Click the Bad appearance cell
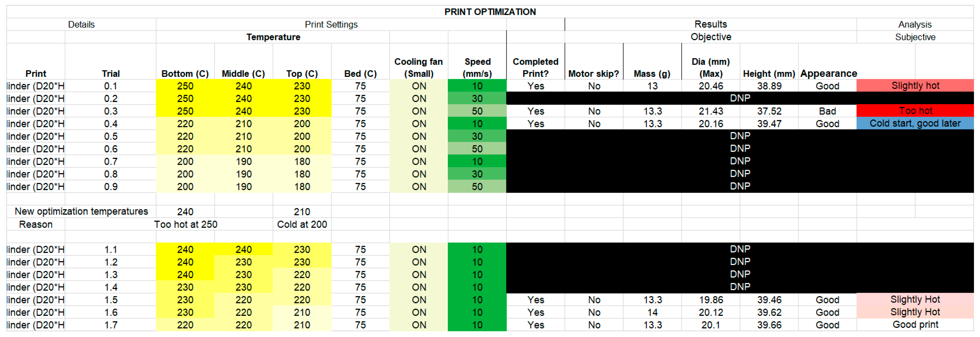The height and width of the screenshot is (337, 980). coord(827,111)
